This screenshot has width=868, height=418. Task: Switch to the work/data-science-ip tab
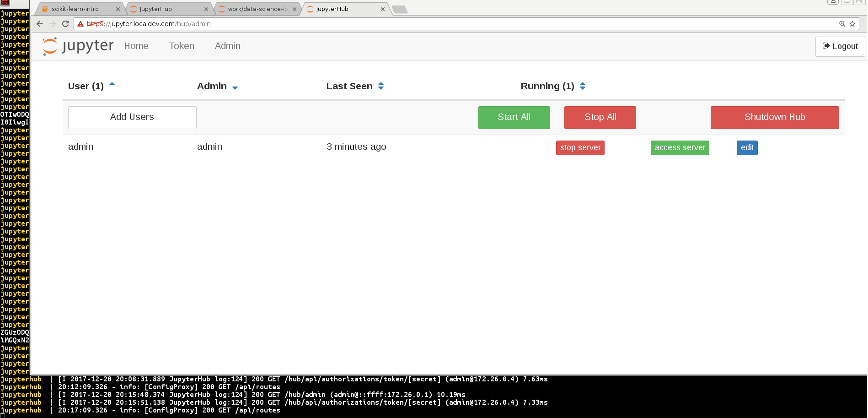257,9
